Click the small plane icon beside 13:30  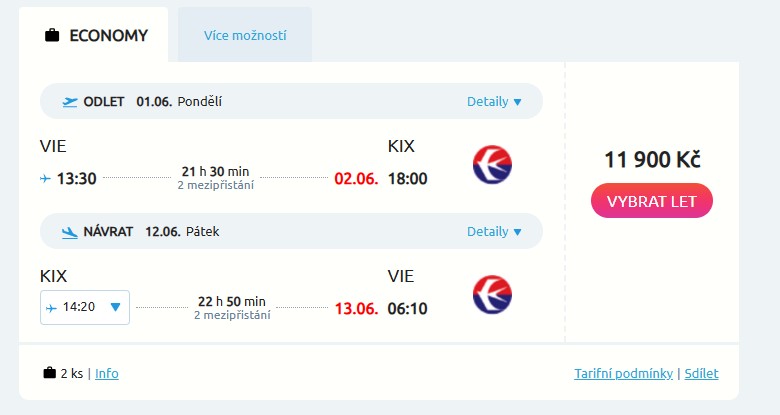[x=45, y=179]
